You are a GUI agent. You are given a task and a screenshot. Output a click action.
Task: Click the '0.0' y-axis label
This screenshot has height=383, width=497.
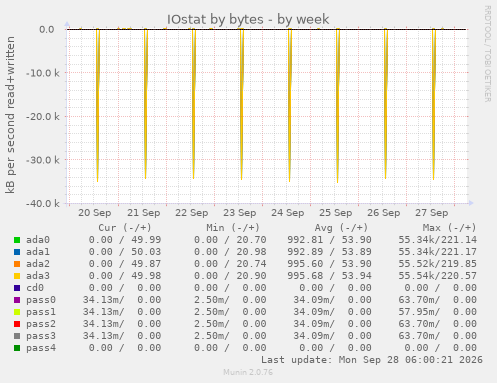point(47,30)
